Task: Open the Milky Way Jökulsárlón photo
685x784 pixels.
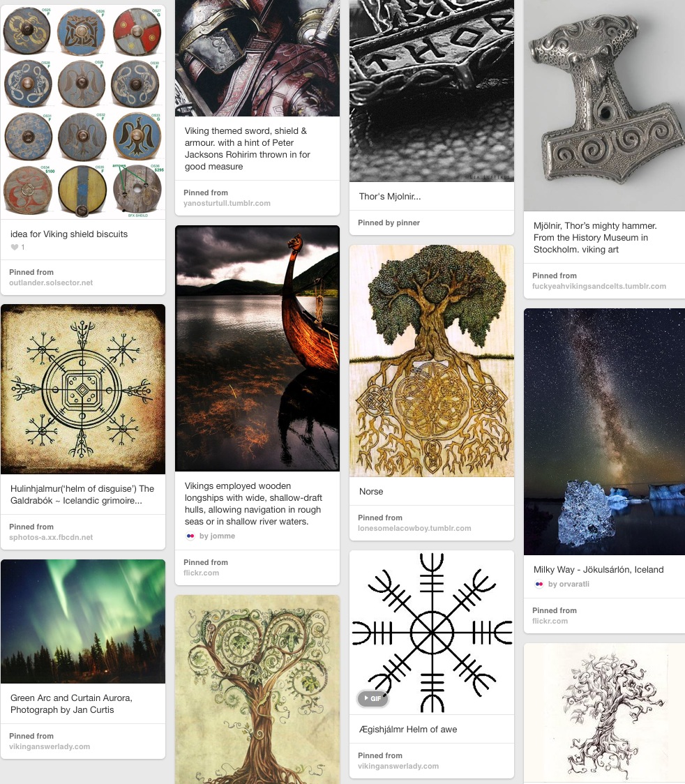Action: (605, 432)
